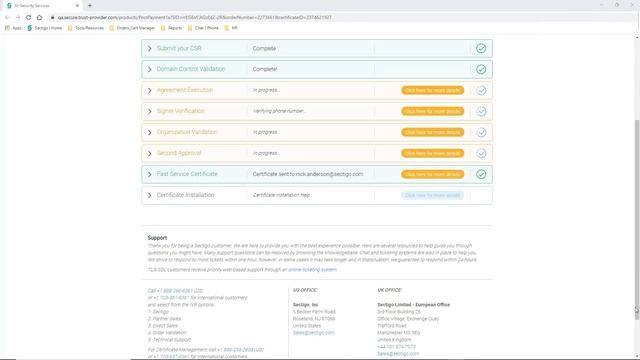Click the Verifying phone number status text
Image resolution: width=640 pixels, height=360 pixels.
[x=279, y=111]
